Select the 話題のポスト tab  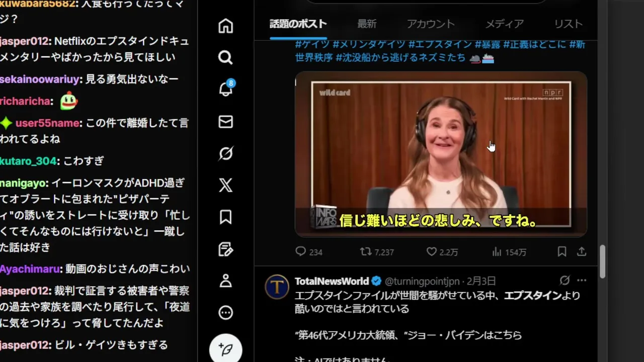tap(298, 24)
